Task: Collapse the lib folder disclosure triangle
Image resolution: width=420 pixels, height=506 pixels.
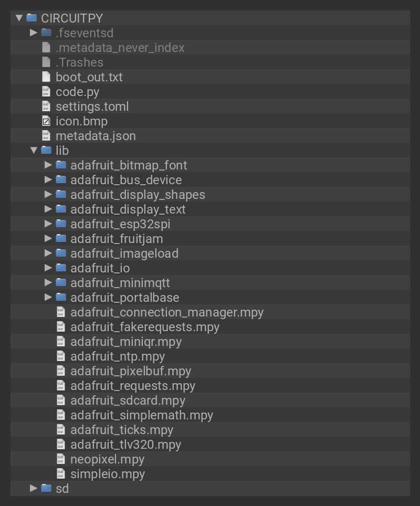Action: tap(34, 151)
